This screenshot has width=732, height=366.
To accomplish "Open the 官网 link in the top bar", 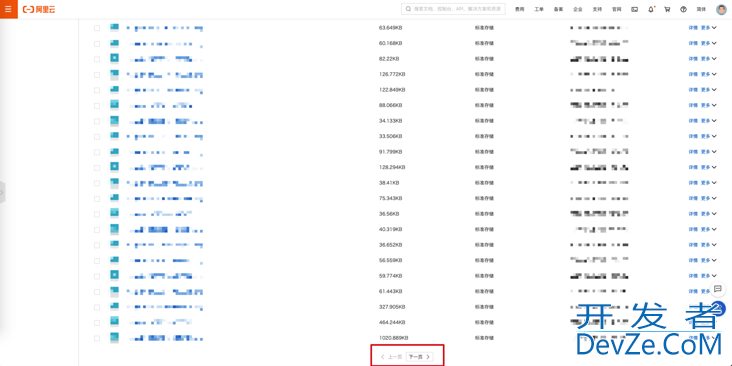I will 617,9.
